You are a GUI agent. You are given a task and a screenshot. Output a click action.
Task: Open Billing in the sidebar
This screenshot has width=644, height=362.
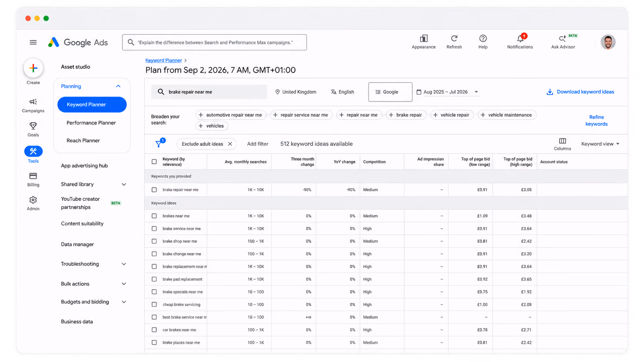click(x=33, y=180)
